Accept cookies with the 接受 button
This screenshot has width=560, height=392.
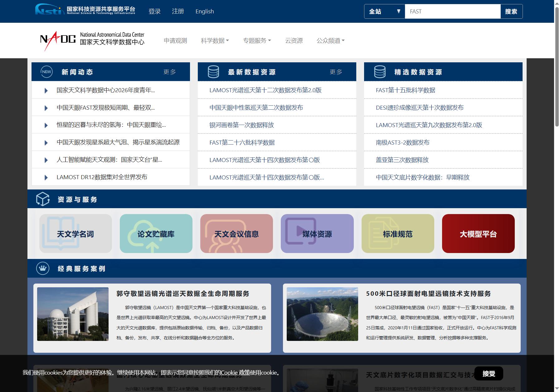(489, 373)
